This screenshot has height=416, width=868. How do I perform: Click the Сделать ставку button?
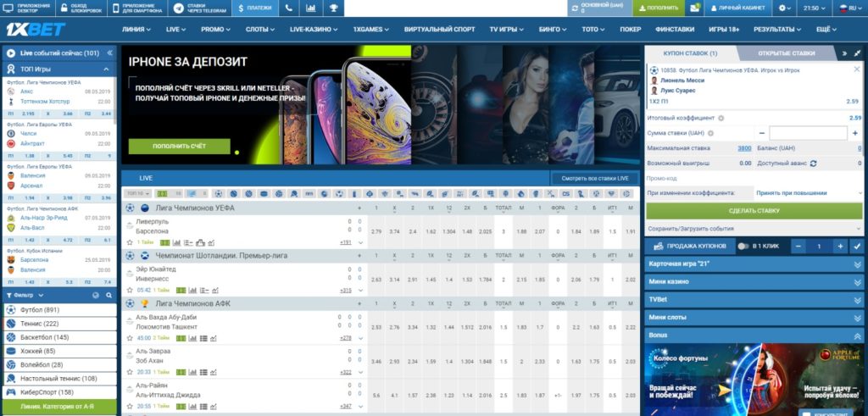754,211
